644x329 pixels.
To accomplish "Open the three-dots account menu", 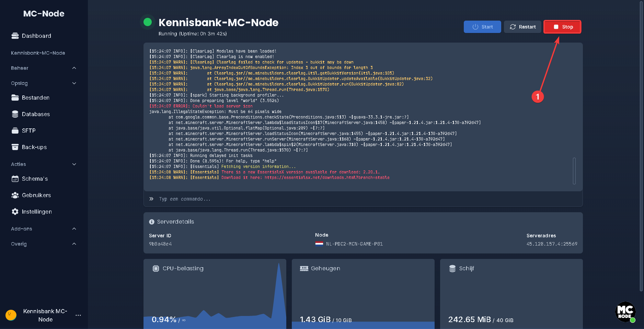I will tap(78, 315).
